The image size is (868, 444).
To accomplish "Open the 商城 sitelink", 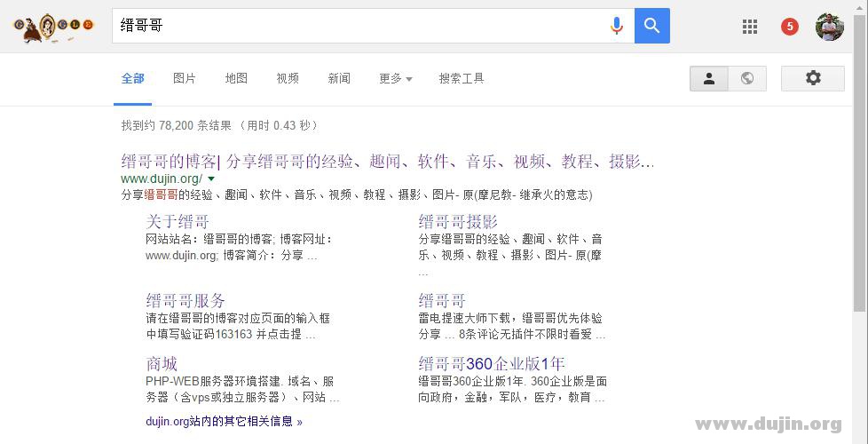I will coord(162,364).
